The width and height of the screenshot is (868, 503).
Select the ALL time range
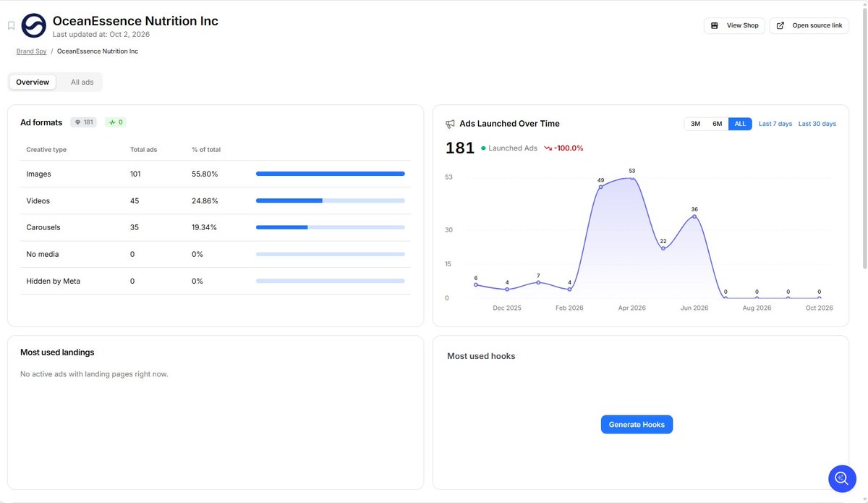(740, 124)
